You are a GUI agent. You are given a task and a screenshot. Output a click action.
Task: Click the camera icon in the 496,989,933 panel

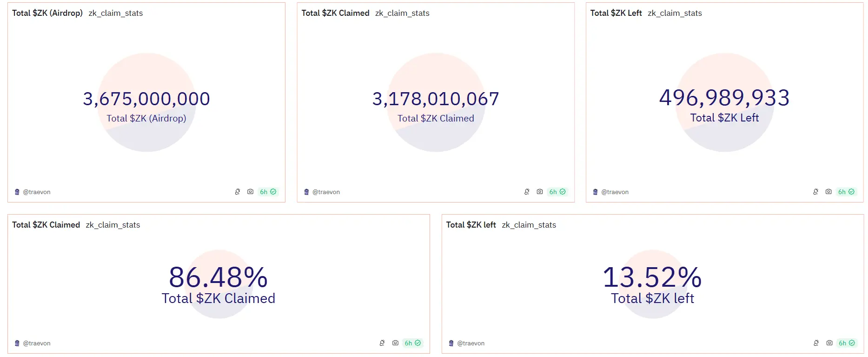click(828, 192)
